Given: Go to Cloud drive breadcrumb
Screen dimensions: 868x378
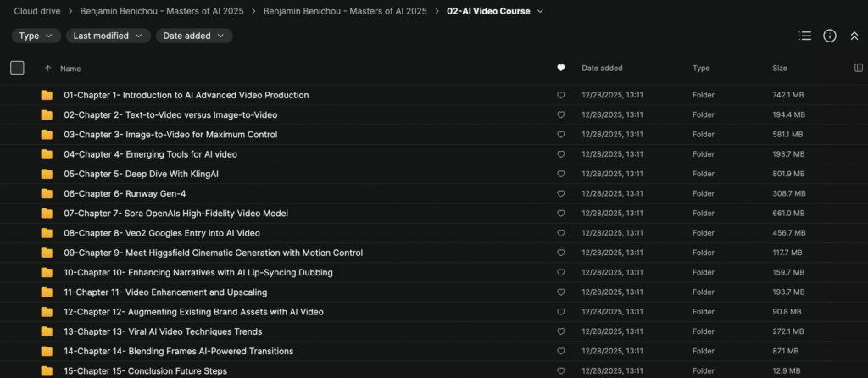Looking at the screenshot, I should (37, 11).
